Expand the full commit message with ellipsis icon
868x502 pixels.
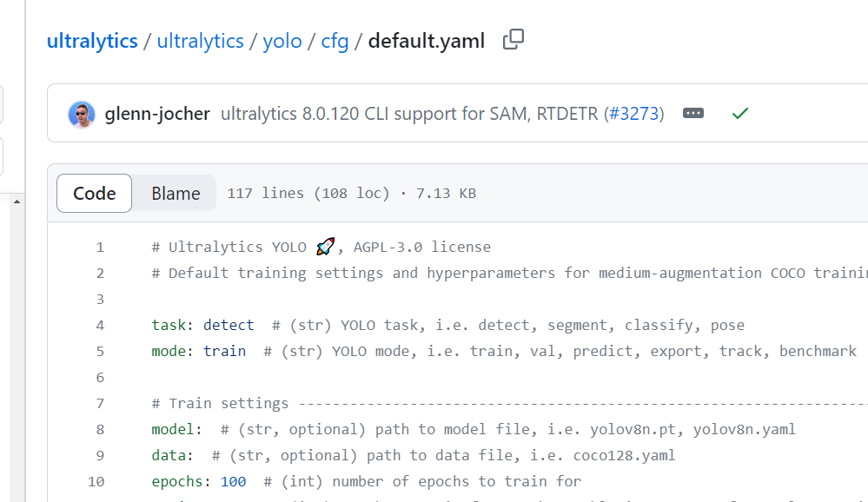(692, 113)
